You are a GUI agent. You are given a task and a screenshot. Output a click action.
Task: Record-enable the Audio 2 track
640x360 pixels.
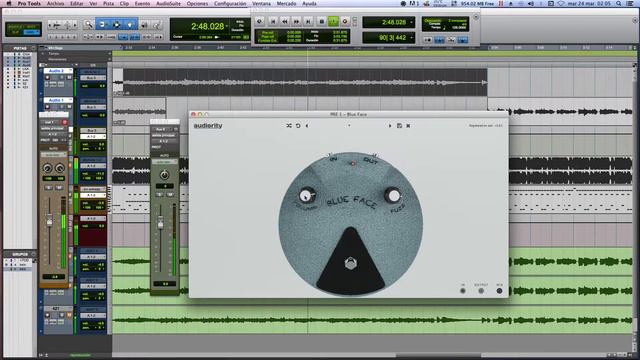click(47, 77)
